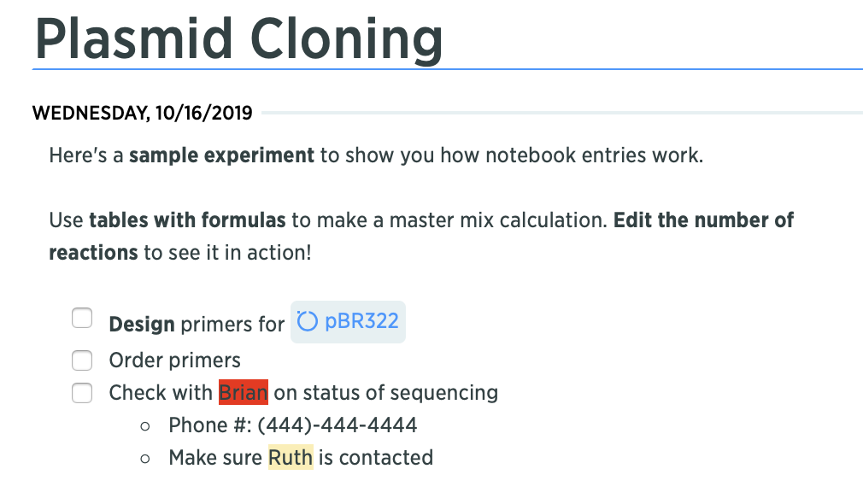Select the red highlighted name Brian
Screen dimensions: 863x504
[x=244, y=392]
